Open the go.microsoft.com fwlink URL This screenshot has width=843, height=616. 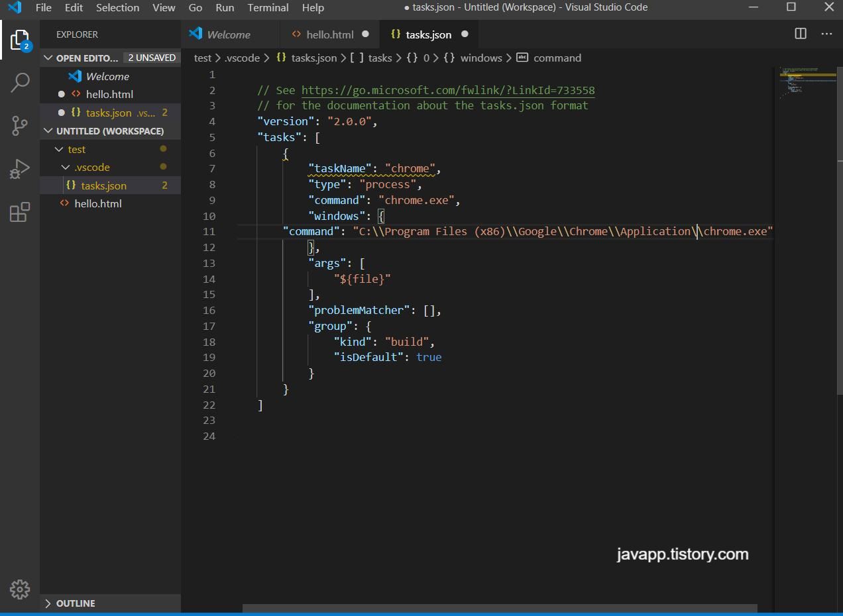(x=448, y=90)
